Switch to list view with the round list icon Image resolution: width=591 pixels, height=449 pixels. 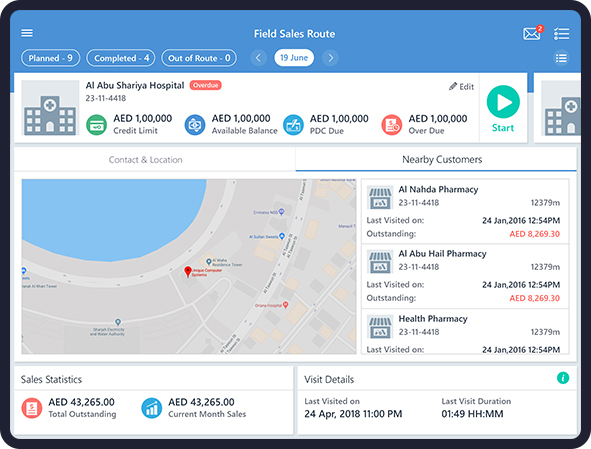(561, 58)
